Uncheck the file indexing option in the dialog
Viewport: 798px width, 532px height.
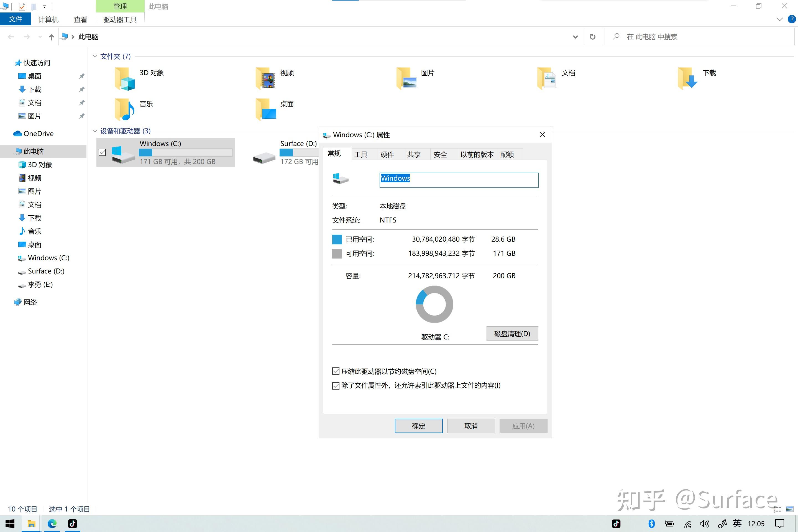[336, 386]
